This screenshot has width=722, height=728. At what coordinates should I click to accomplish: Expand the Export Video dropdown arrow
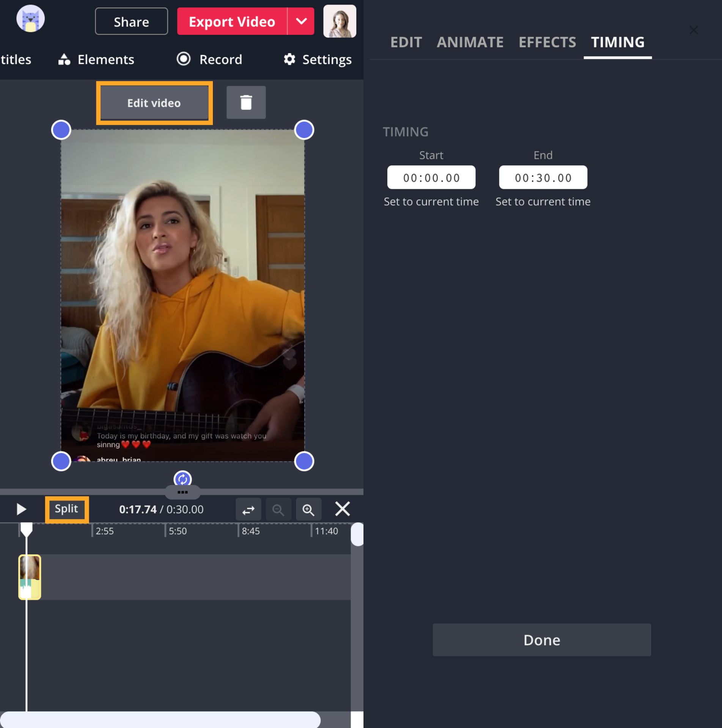(301, 22)
